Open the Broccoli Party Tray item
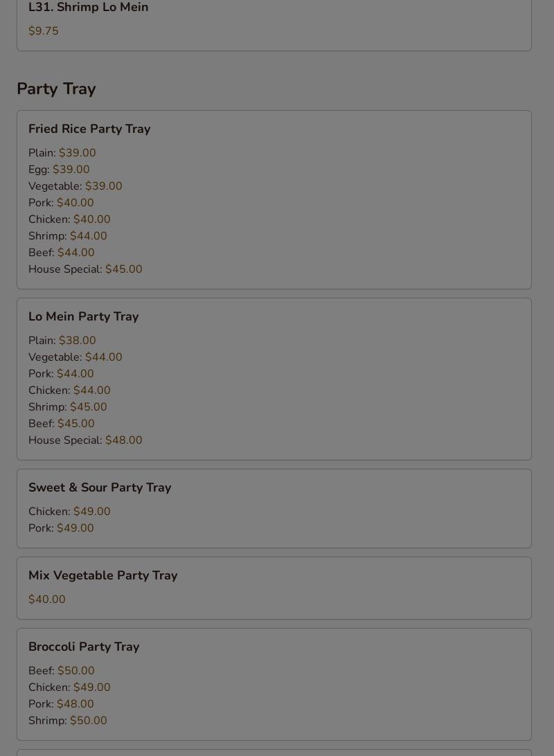The height and width of the screenshot is (756, 554). tap(84, 647)
